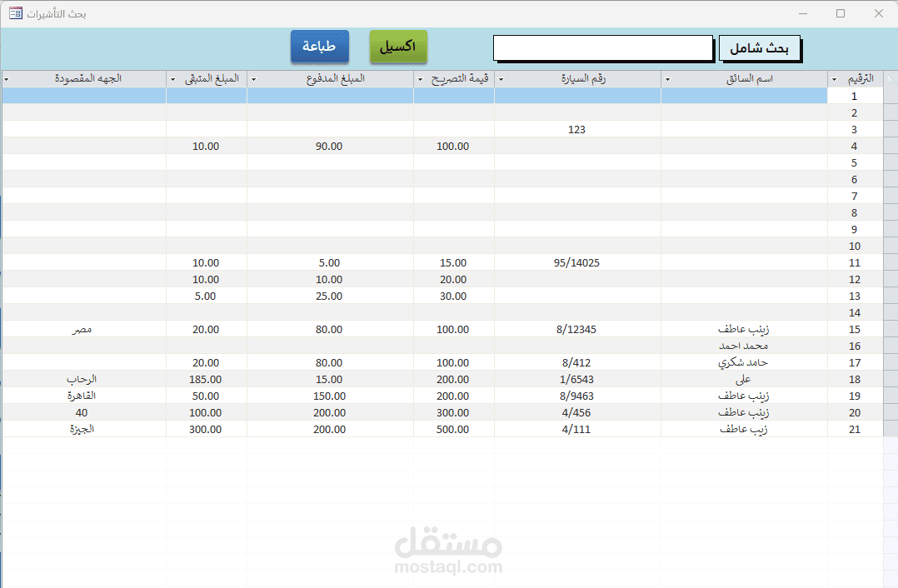This screenshot has width=898, height=588.
Task: Click destination cell الرحاب
Action: pyautogui.click(x=83, y=379)
